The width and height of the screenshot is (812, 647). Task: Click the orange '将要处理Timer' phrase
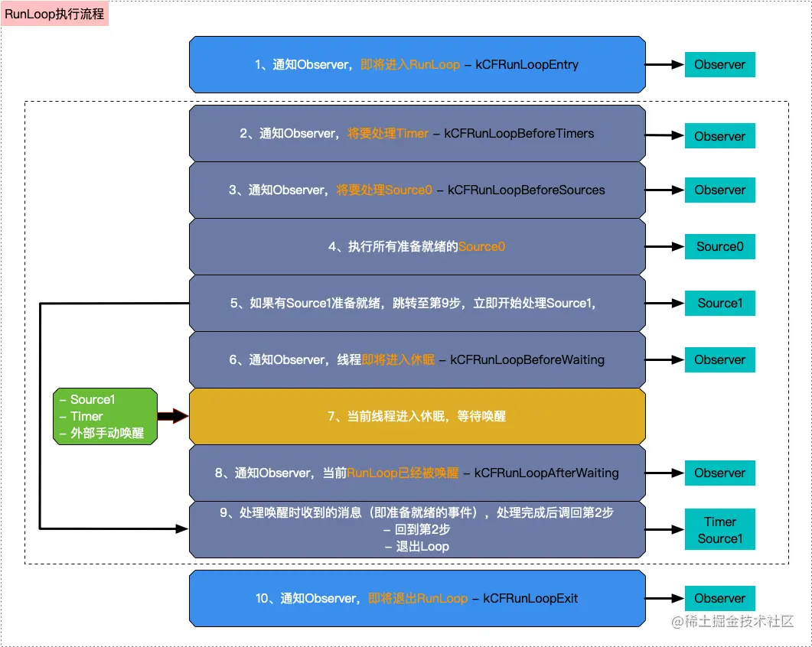pos(388,134)
